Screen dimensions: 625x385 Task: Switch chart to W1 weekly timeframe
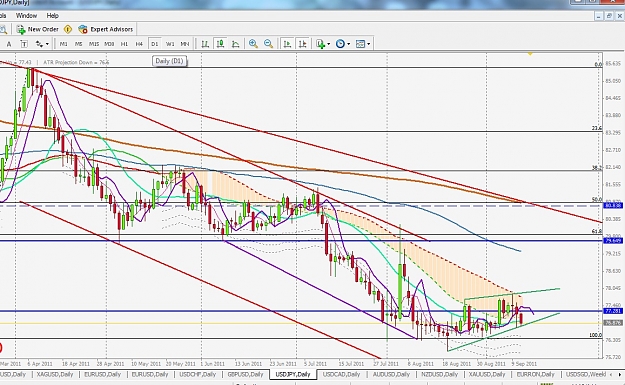170,44
